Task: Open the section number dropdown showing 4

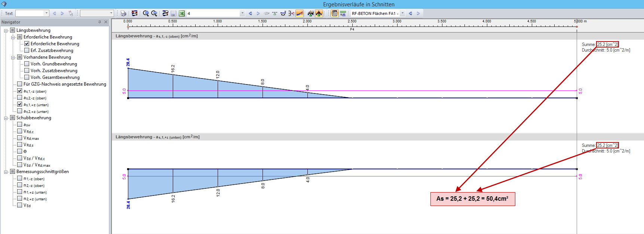Action: [242, 13]
